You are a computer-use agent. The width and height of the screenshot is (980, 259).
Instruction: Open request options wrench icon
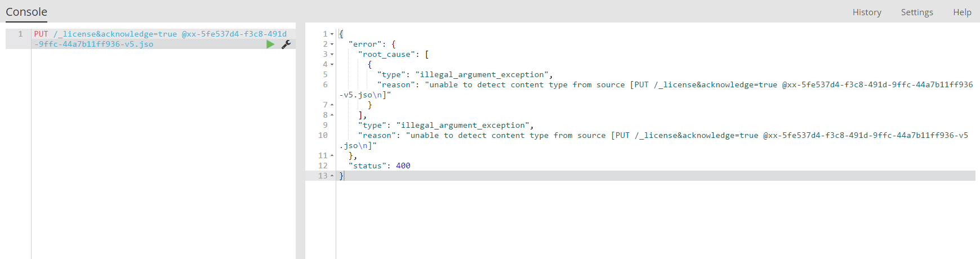286,44
